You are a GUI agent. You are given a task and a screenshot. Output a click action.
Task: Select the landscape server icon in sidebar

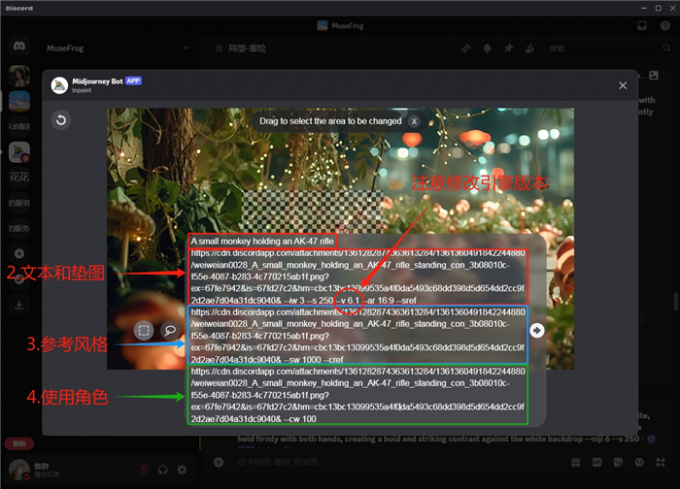[19, 101]
